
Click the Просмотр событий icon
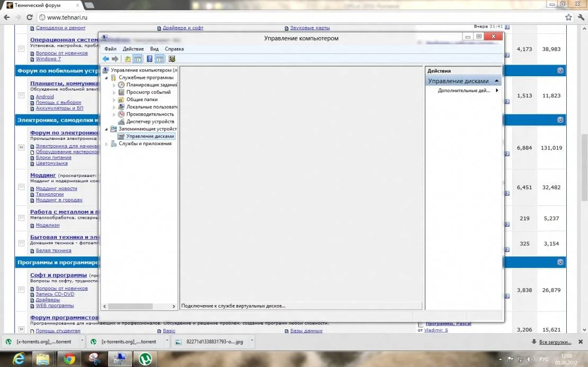coord(121,92)
